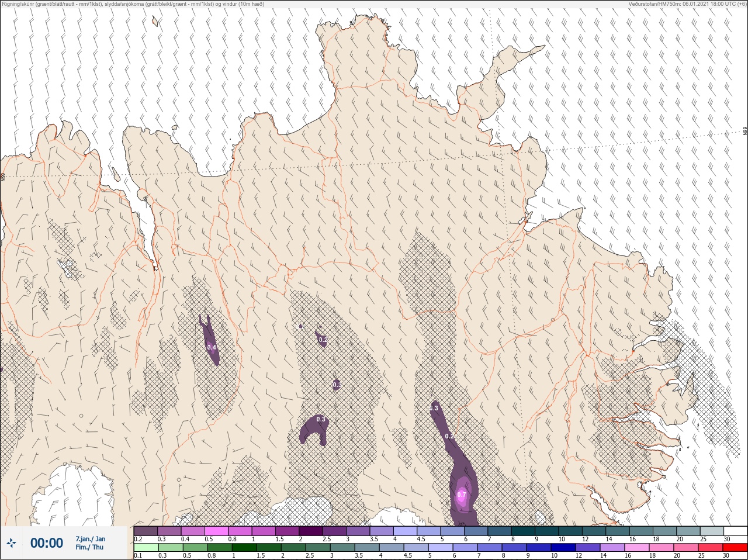Select the bright pink swatch between 0.5 and 0.8, upper legend row
Image resolution: width=748 pixels, height=560 pixels.
[216, 531]
